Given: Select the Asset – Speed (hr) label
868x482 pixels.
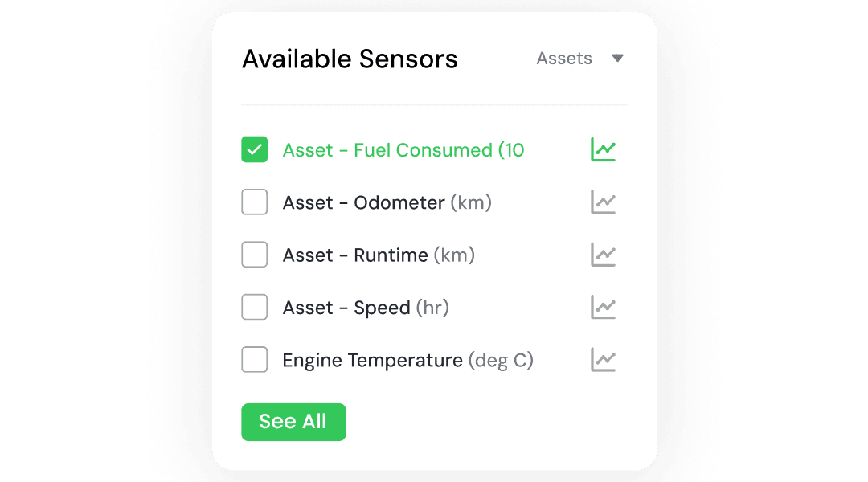Looking at the screenshot, I should pyautogui.click(x=366, y=308).
